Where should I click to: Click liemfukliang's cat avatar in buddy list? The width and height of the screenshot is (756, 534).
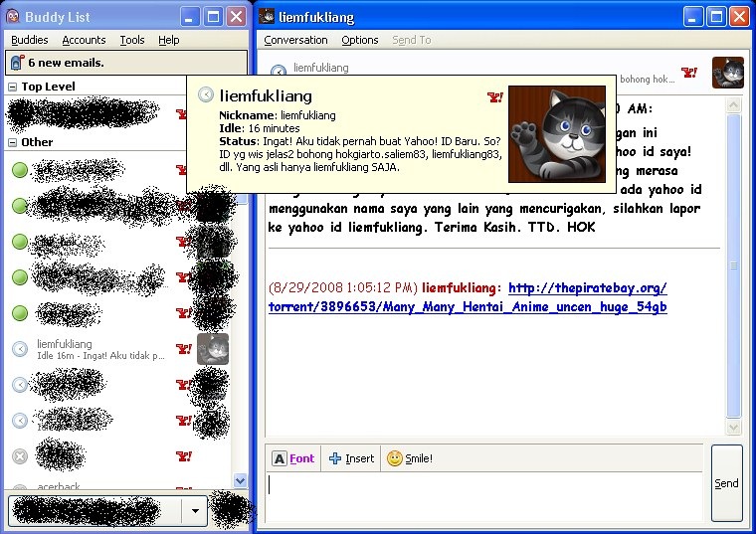(213, 348)
